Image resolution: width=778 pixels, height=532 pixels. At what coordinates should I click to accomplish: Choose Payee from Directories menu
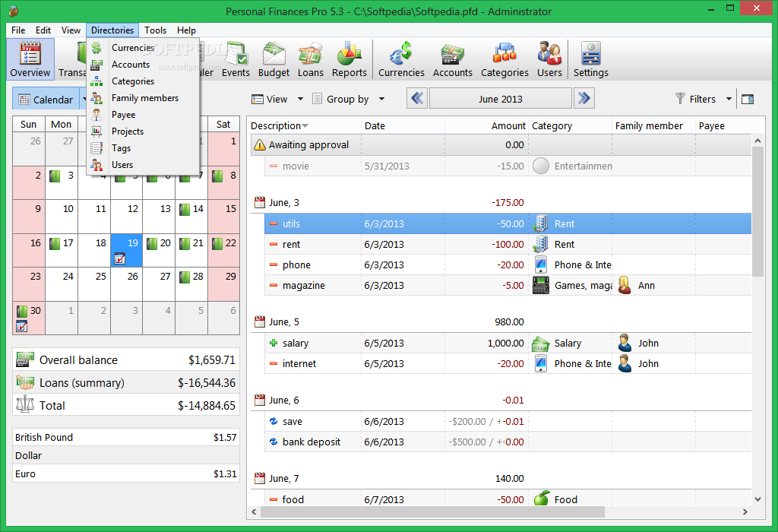click(x=143, y=115)
